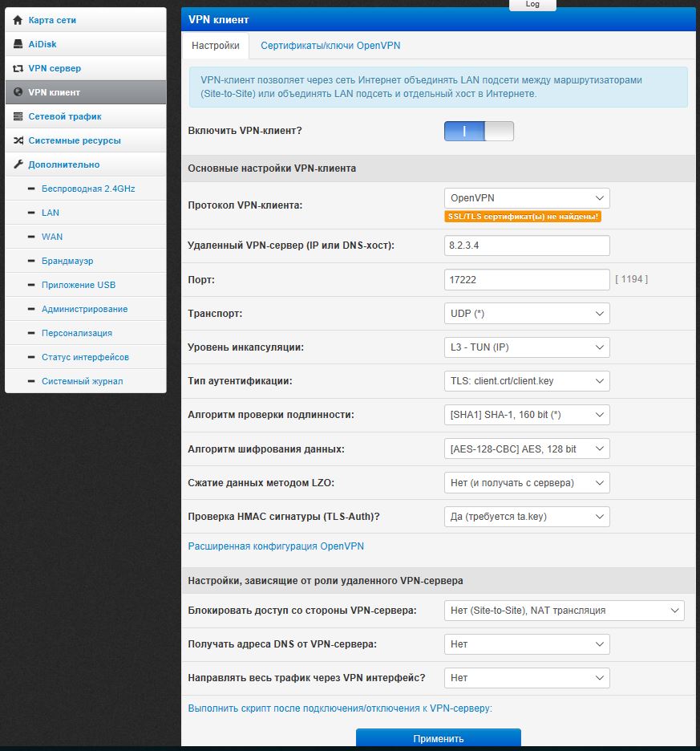Click the VPN сервер arrows icon
Screen dimensions: 700x751
18,68
